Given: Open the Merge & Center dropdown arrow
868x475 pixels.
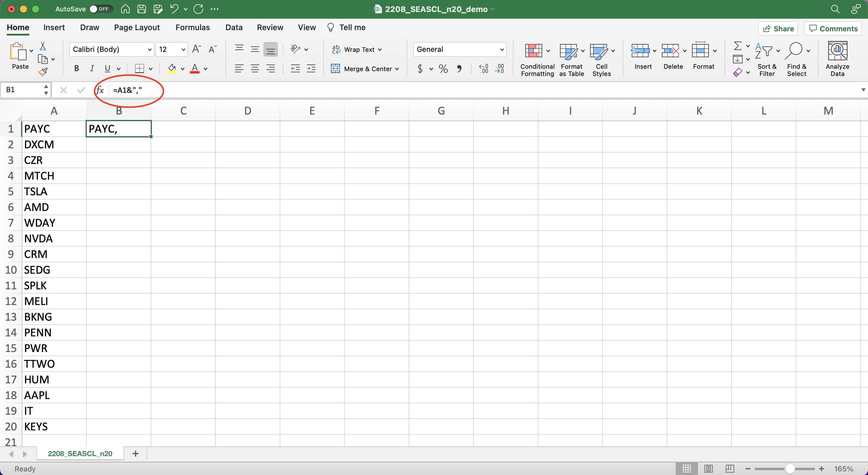Looking at the screenshot, I should pyautogui.click(x=397, y=69).
